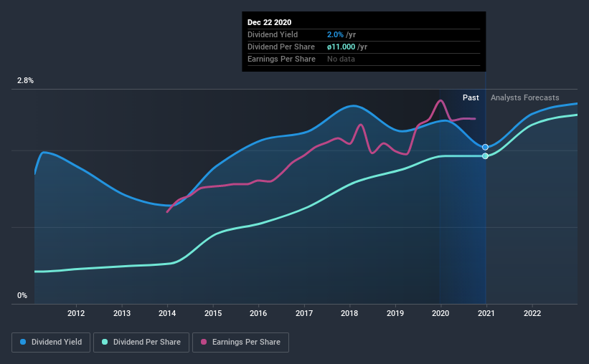Click the 2.0% dividend yield value
Image resolution: width=589 pixels, height=364 pixels.
coord(335,35)
